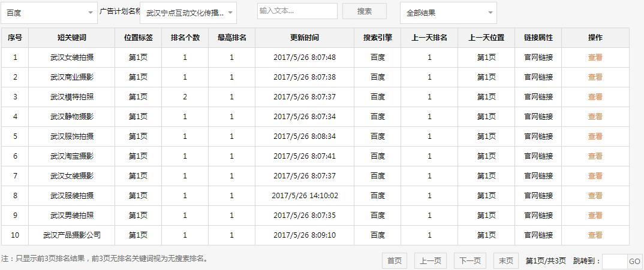Click update time 2017/5/26 8:07:48

point(305,57)
